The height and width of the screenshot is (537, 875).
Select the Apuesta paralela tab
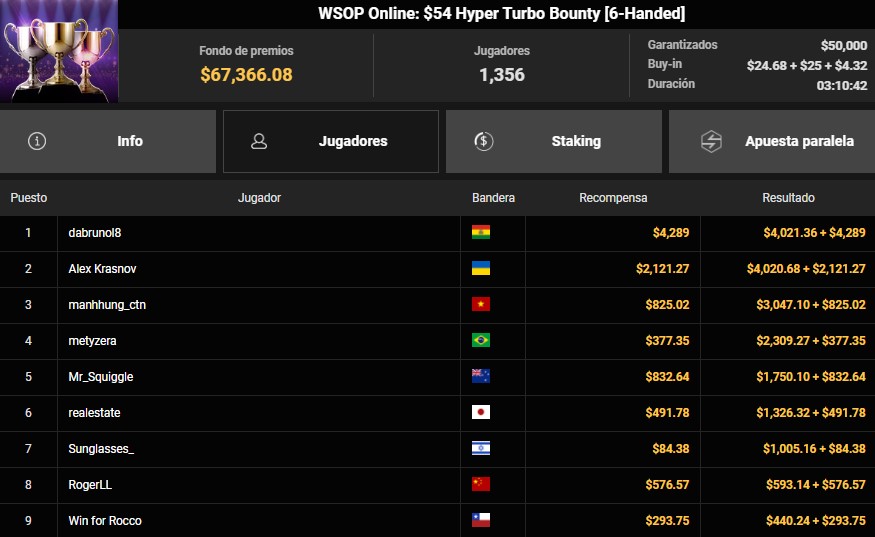[x=772, y=141]
